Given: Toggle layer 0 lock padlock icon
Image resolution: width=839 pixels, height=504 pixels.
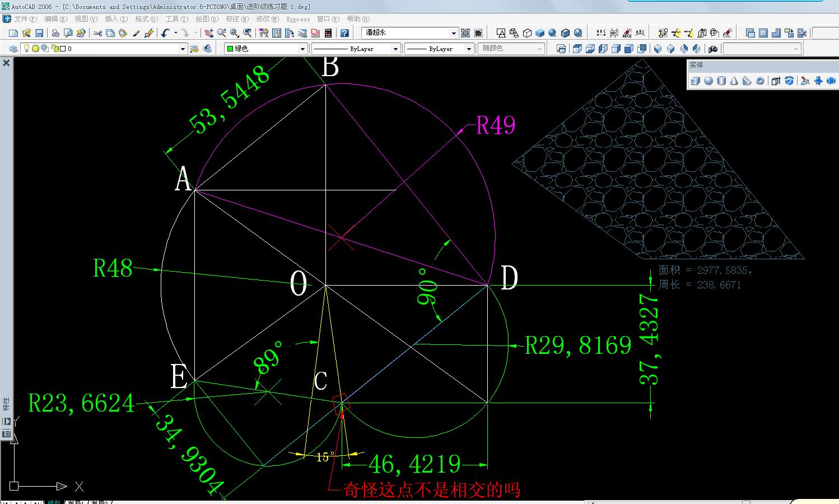Looking at the screenshot, I should tap(55, 49).
